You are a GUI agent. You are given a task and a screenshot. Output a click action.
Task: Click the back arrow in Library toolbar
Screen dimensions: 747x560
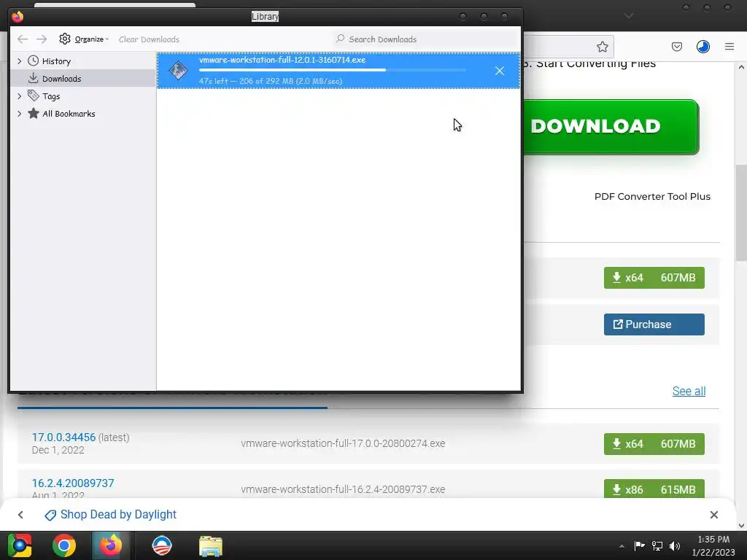pos(23,39)
